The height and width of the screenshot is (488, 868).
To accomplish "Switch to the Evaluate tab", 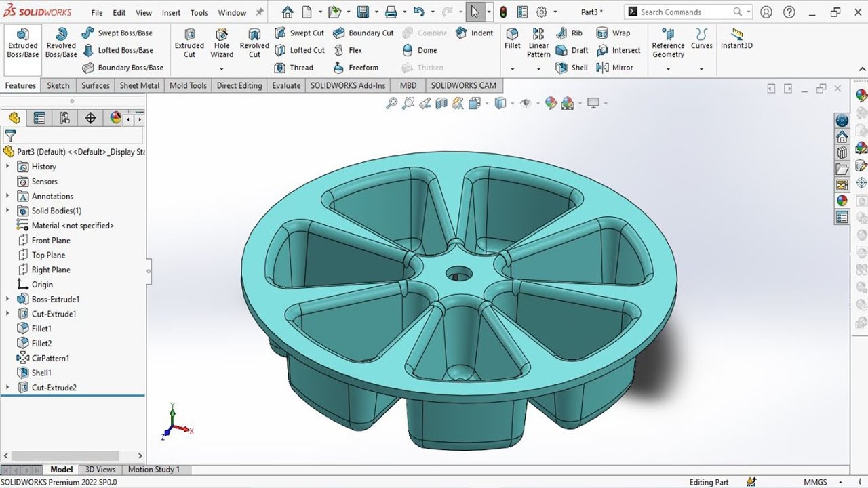I will pyautogui.click(x=286, y=85).
